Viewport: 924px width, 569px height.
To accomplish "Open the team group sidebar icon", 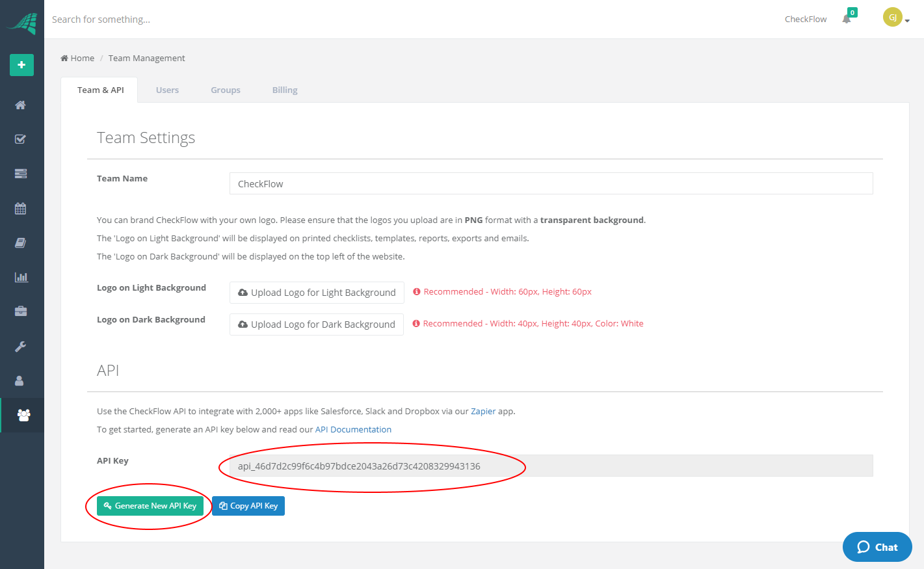I will pyautogui.click(x=24, y=415).
